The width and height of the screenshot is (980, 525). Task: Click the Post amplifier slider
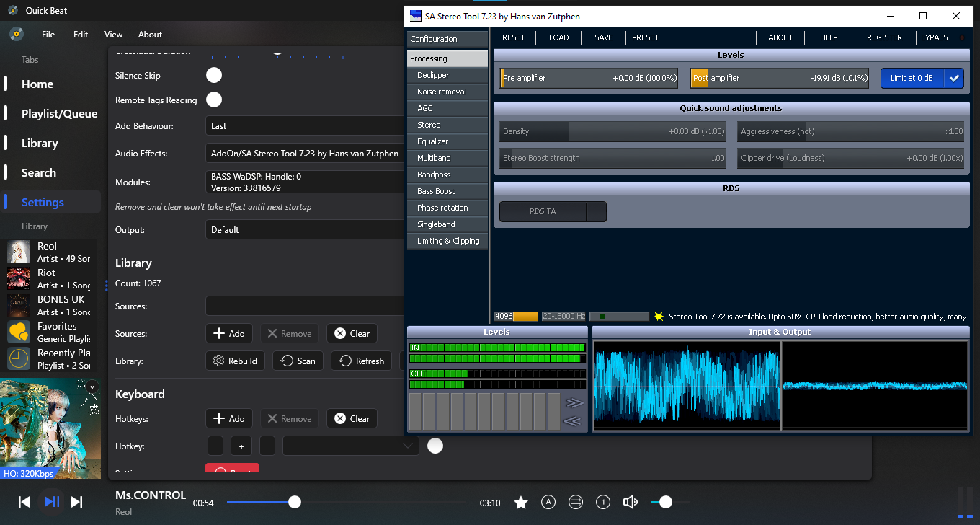[780, 78]
